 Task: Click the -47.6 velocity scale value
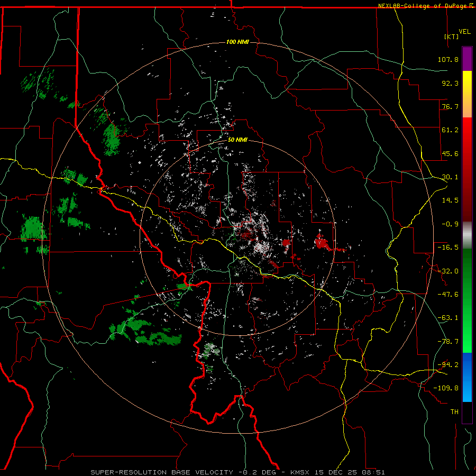pos(448,295)
